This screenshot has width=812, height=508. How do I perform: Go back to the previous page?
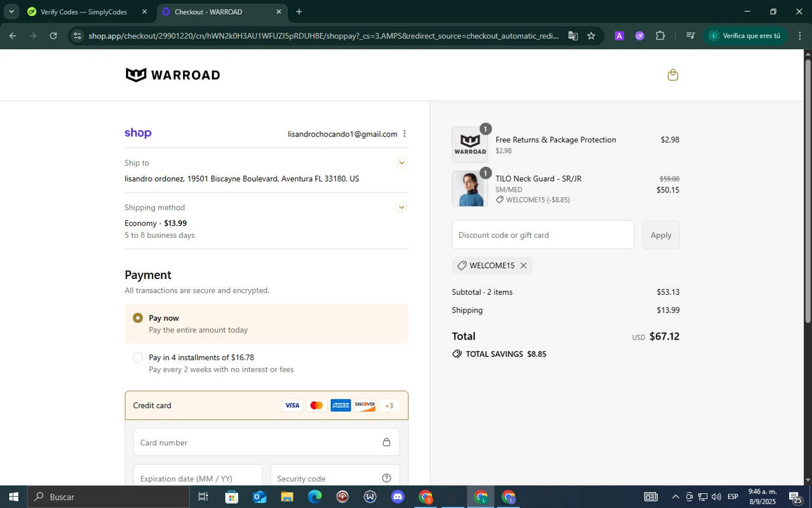tap(12, 36)
